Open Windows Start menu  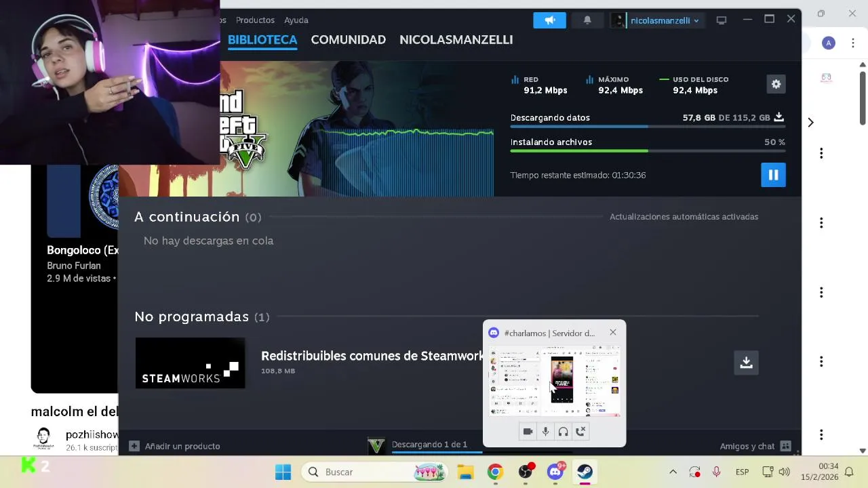click(x=283, y=472)
